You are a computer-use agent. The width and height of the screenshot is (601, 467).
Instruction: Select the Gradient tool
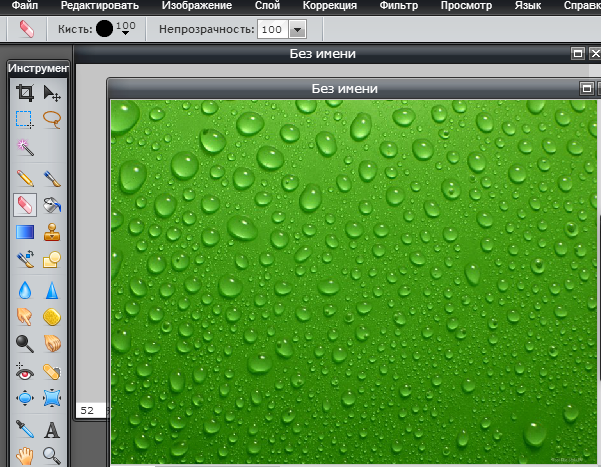pyautogui.click(x=25, y=232)
